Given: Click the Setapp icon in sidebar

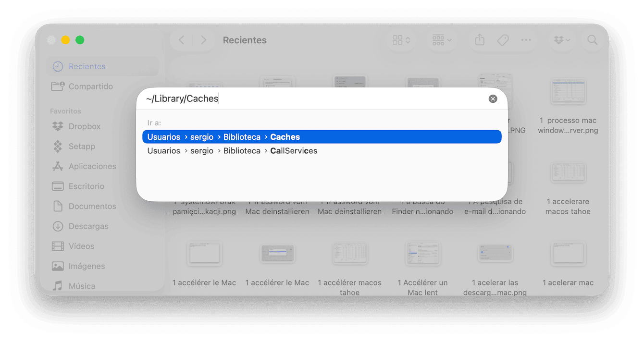Looking at the screenshot, I should (58, 147).
